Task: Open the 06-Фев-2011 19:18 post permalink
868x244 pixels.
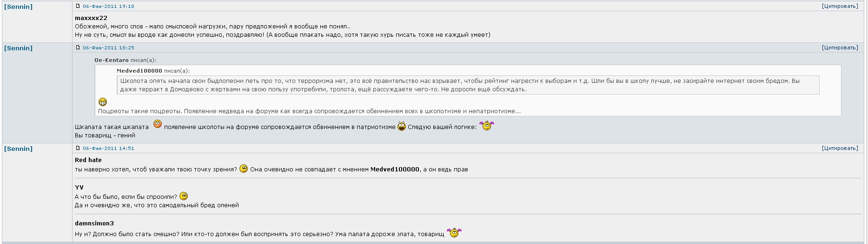Action: (x=108, y=7)
